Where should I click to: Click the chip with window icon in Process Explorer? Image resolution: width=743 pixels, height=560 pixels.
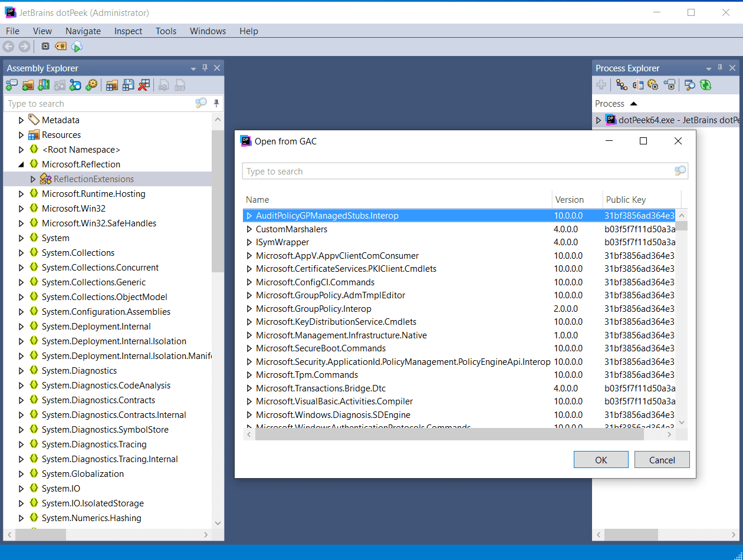point(637,85)
